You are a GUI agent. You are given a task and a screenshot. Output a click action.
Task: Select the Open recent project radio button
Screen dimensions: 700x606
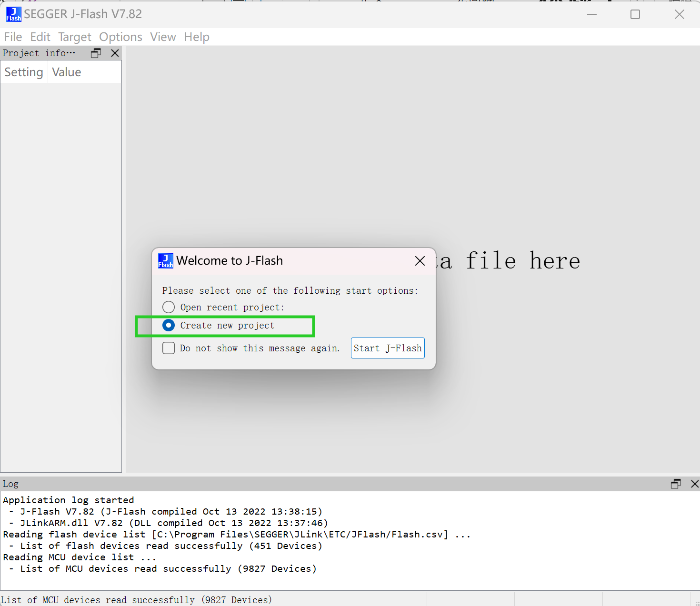coord(169,307)
